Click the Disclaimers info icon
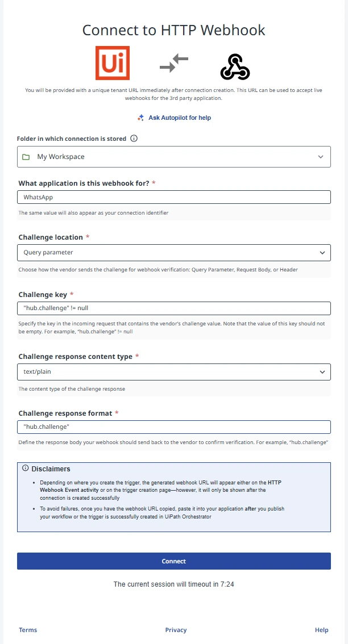This screenshot has height=644, width=348. (x=26, y=469)
